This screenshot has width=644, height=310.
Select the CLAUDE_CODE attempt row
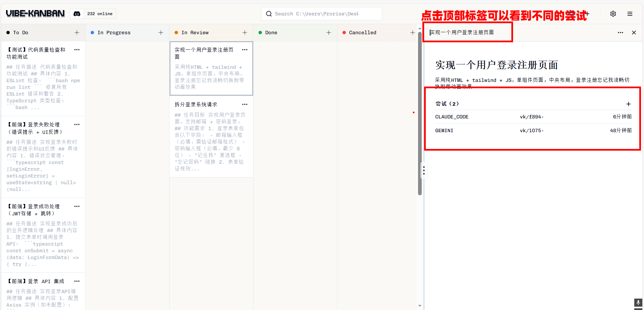tap(533, 117)
